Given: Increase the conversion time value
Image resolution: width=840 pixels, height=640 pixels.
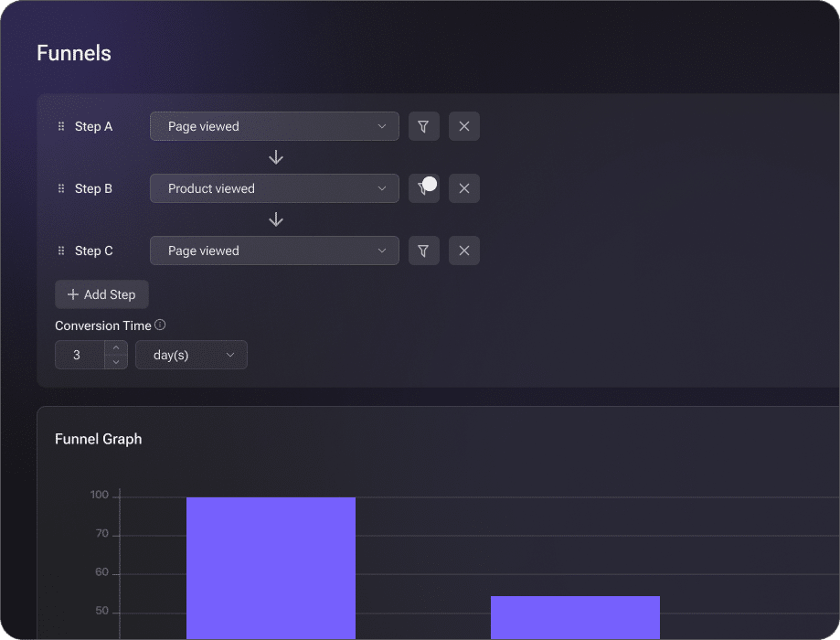Looking at the screenshot, I should point(116,347).
